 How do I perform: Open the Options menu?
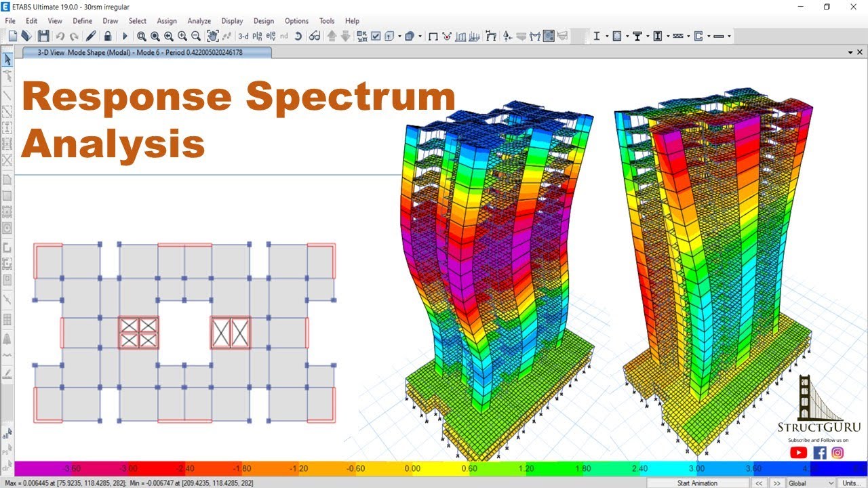296,21
